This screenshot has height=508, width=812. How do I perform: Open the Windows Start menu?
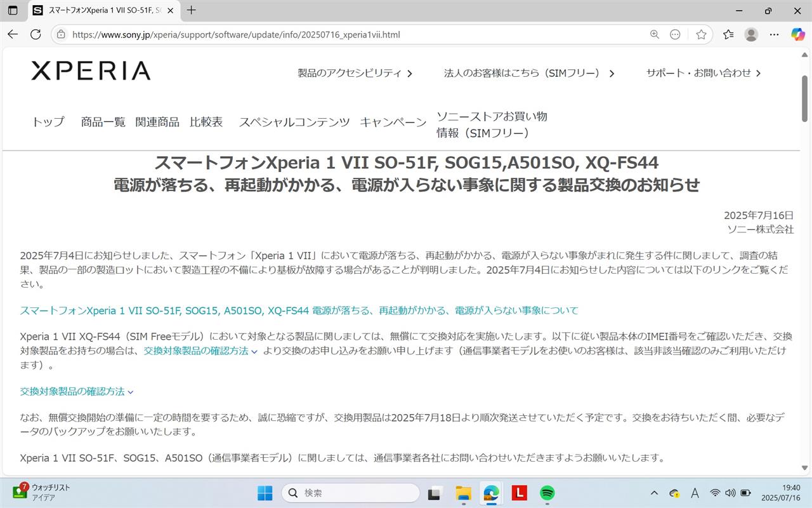[265, 493]
